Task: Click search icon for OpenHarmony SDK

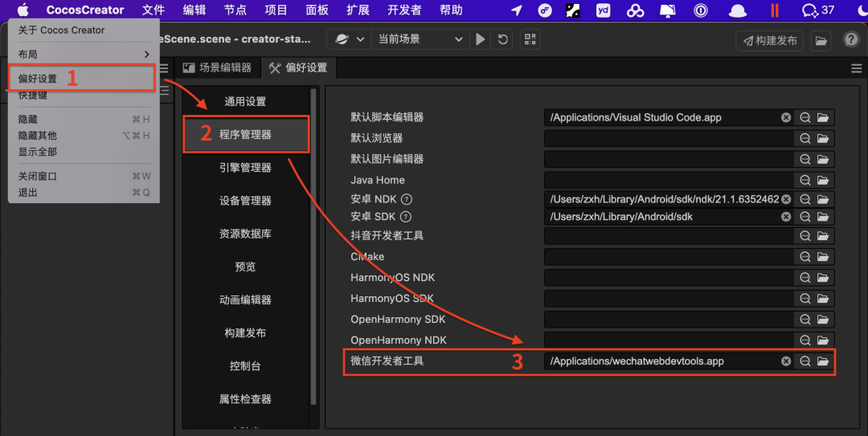Action: point(805,320)
